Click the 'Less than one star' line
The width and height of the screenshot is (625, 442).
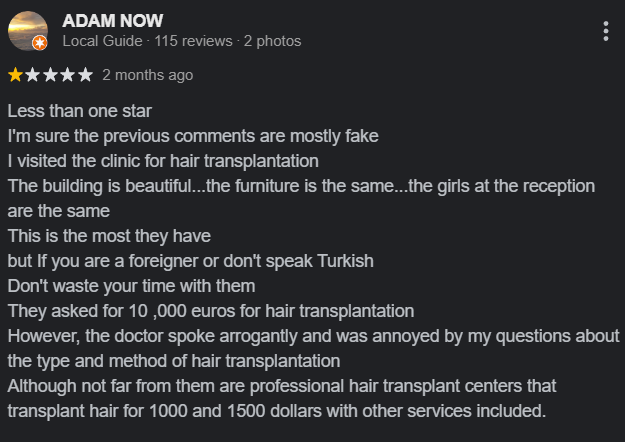point(80,111)
